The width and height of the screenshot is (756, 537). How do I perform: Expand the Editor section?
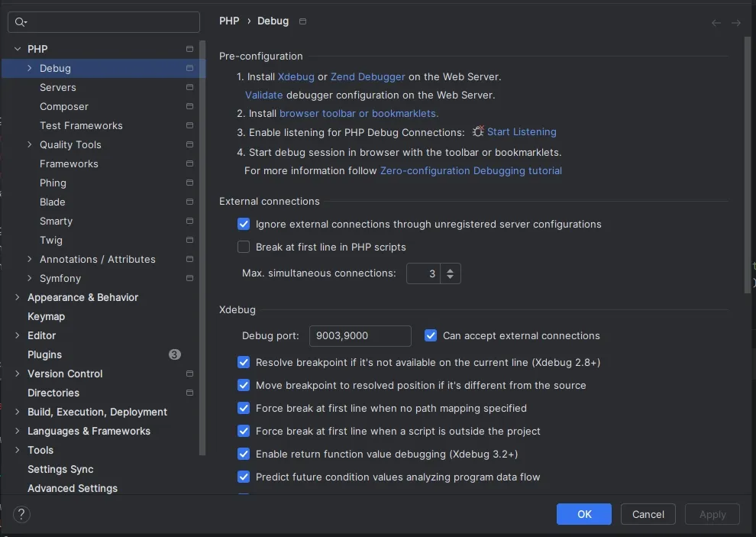pyautogui.click(x=18, y=335)
